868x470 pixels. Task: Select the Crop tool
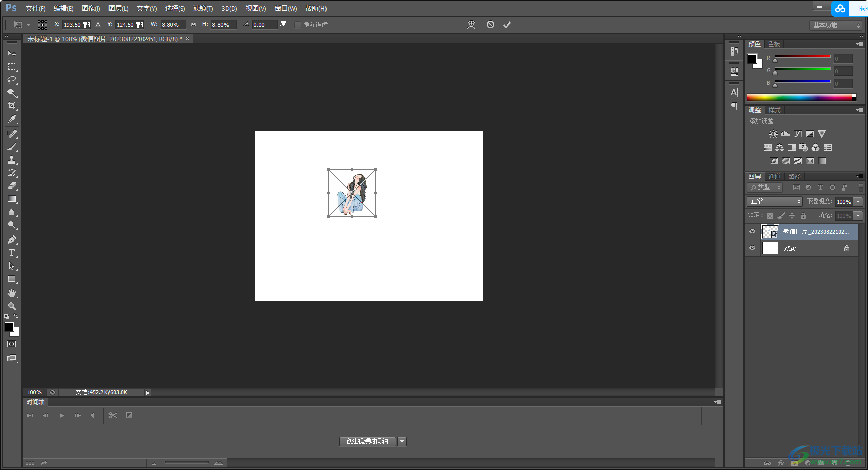click(12, 105)
